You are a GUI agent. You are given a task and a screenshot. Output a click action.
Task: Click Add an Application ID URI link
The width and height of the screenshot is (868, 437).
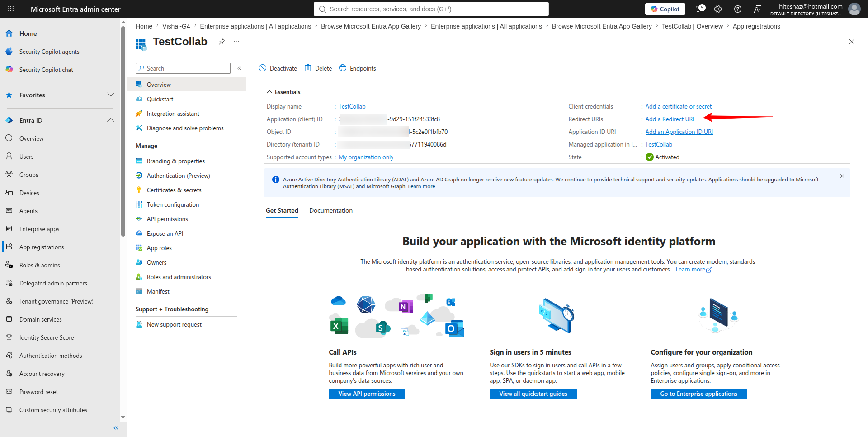[679, 132]
